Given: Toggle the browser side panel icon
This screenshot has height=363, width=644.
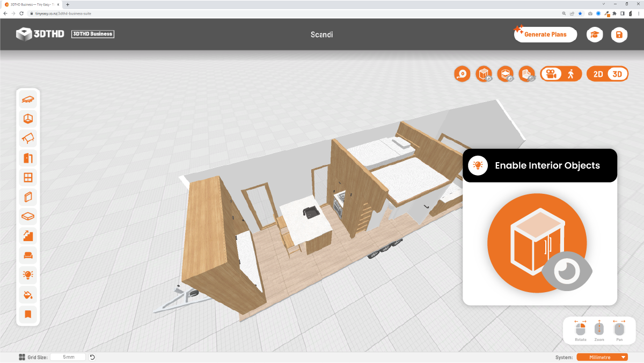Looking at the screenshot, I should 623,13.
